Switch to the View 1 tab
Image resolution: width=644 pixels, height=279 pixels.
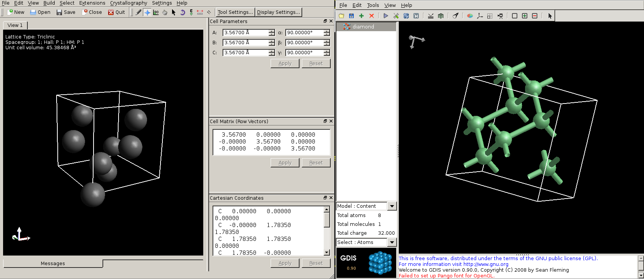[x=15, y=25]
